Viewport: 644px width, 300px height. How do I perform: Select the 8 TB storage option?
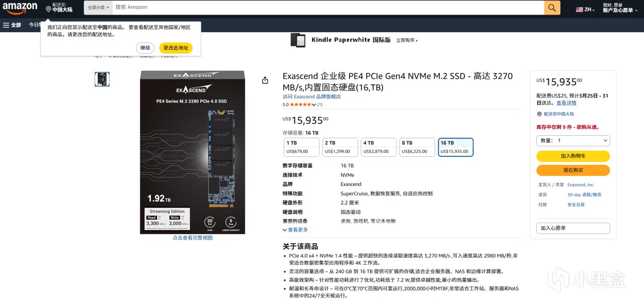pyautogui.click(x=417, y=147)
